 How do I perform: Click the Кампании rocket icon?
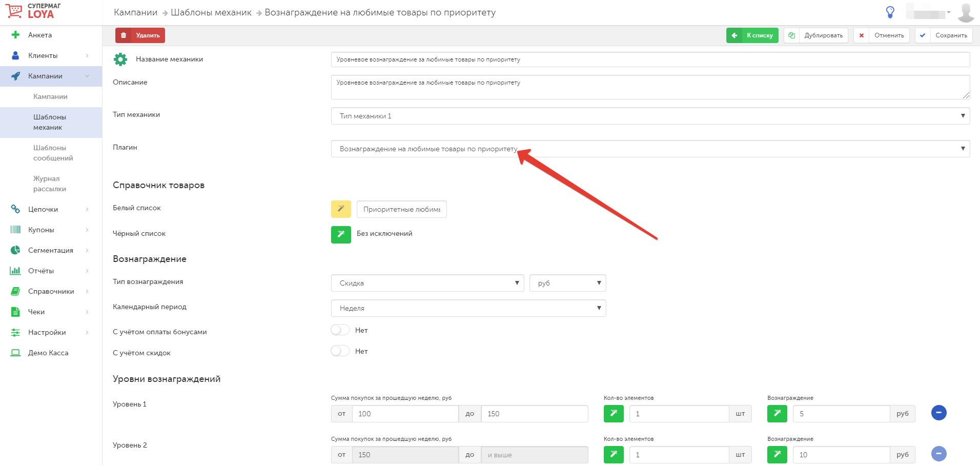pyautogui.click(x=15, y=76)
